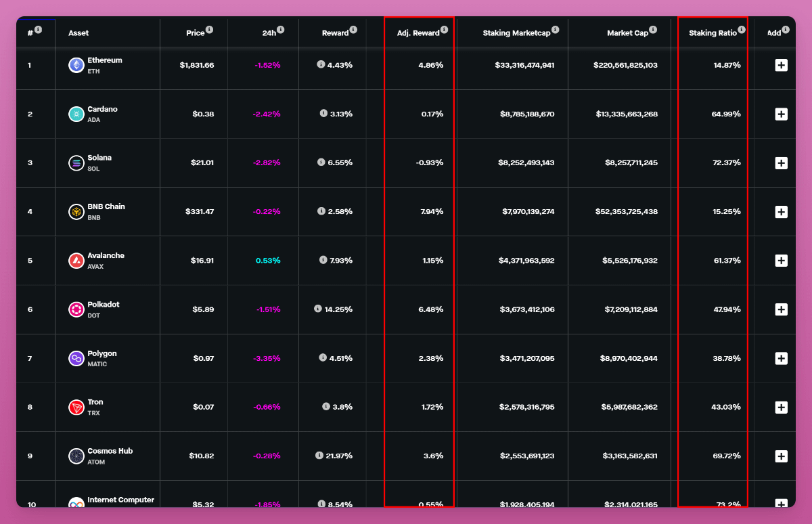812x524 pixels.
Task: Sort by 24h change column header
Action: click(x=269, y=33)
